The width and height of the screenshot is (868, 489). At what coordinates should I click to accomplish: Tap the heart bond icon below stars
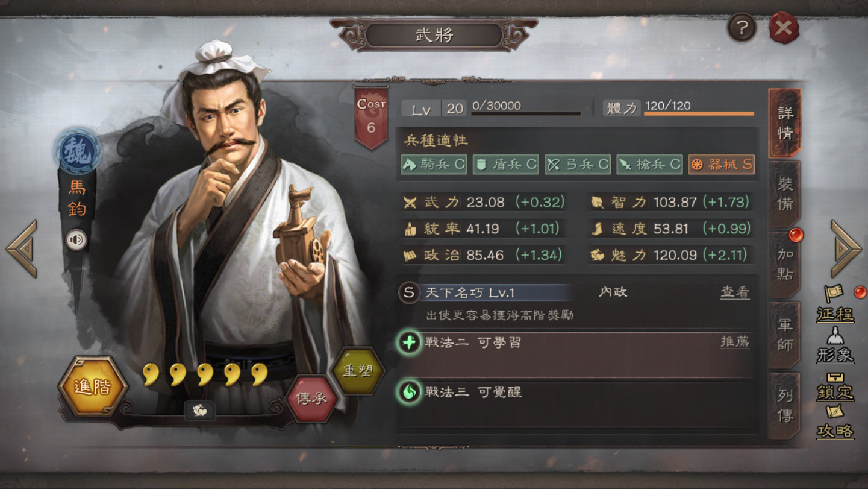tap(200, 411)
